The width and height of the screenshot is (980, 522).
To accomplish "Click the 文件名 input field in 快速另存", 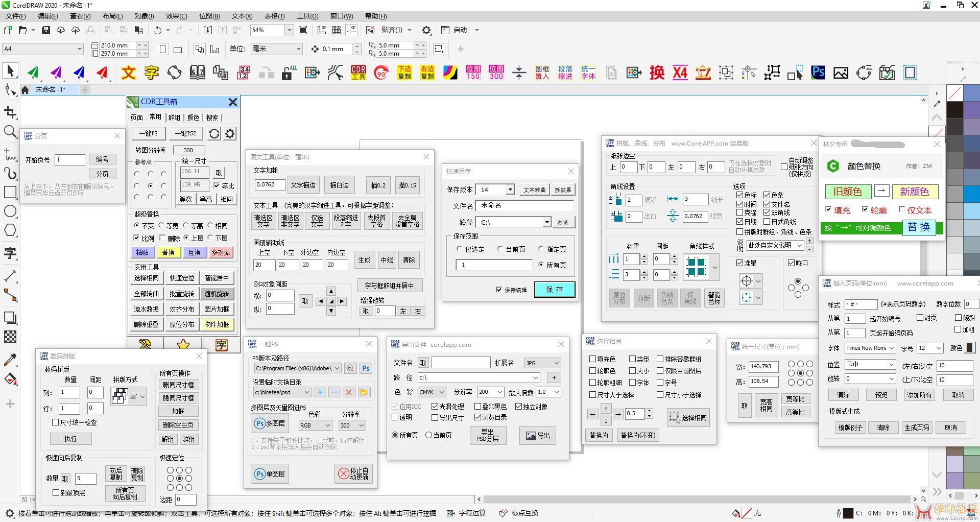I will [525, 205].
